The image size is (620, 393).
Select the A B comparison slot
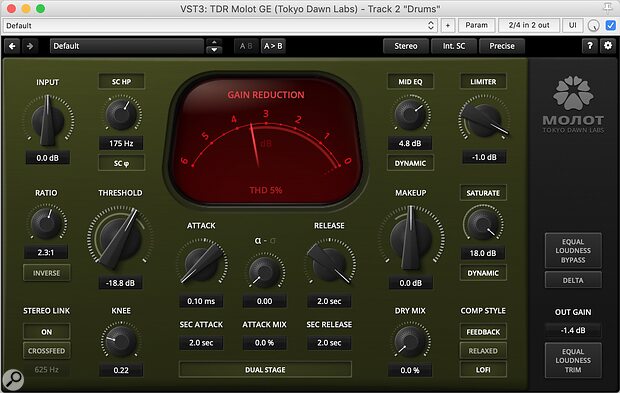click(x=246, y=46)
